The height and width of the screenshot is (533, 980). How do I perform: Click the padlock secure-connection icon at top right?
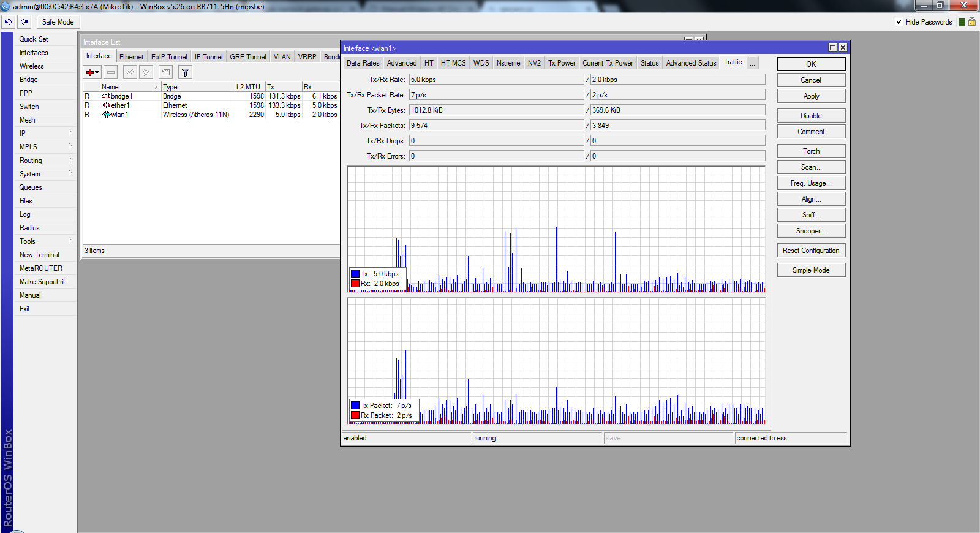pos(971,21)
